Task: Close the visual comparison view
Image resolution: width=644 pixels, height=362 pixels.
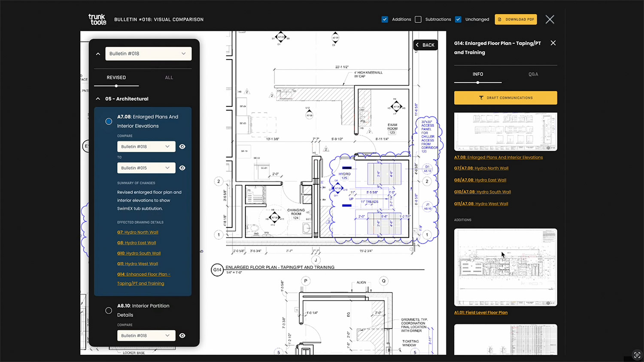Action: pos(550,19)
